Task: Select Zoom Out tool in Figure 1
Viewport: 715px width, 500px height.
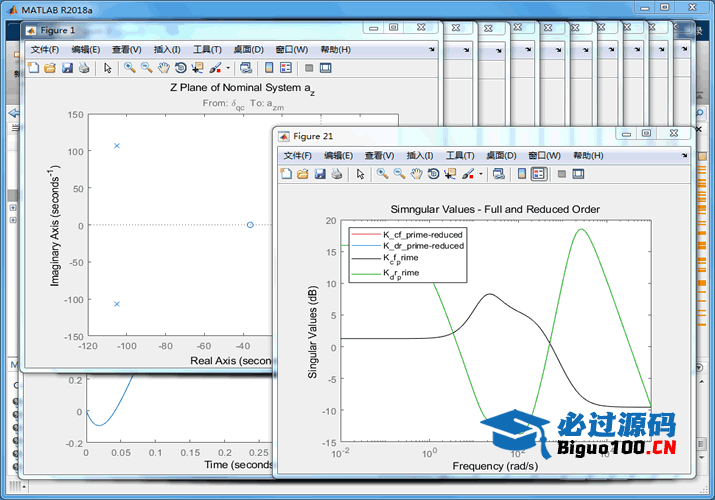Action: 146,68
